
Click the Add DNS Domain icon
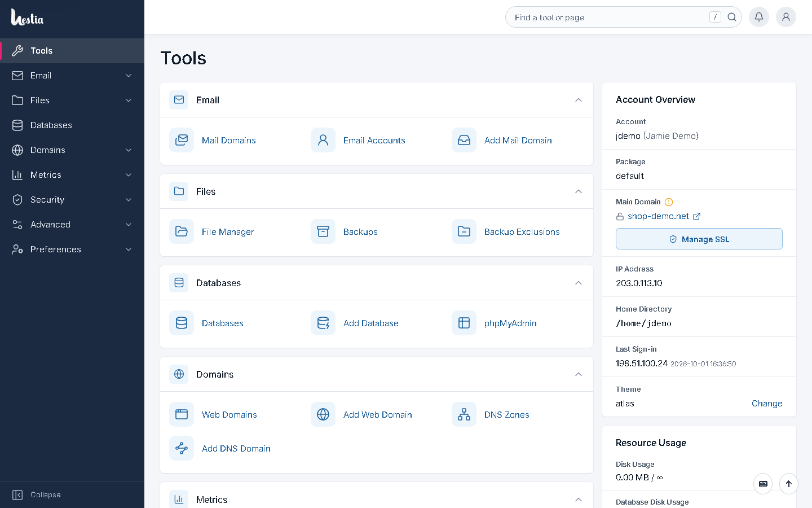click(182, 448)
